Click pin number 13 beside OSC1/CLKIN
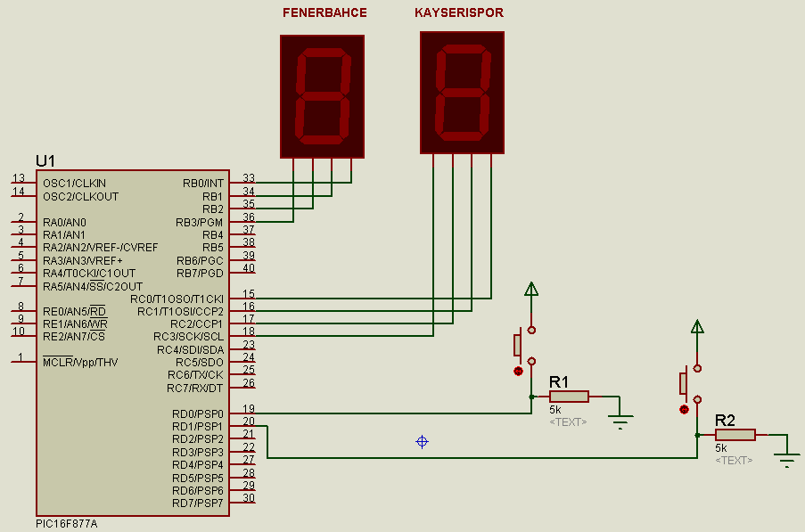The height and width of the screenshot is (532, 805). pyautogui.click(x=19, y=177)
